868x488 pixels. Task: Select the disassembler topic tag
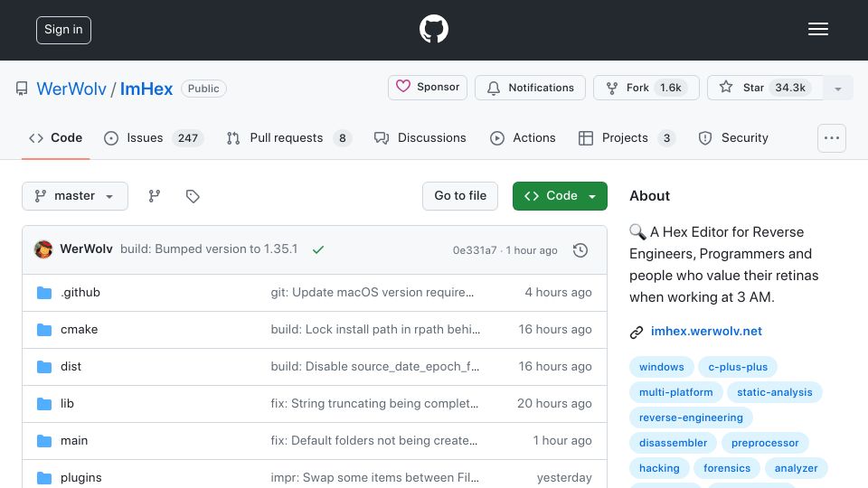673,443
